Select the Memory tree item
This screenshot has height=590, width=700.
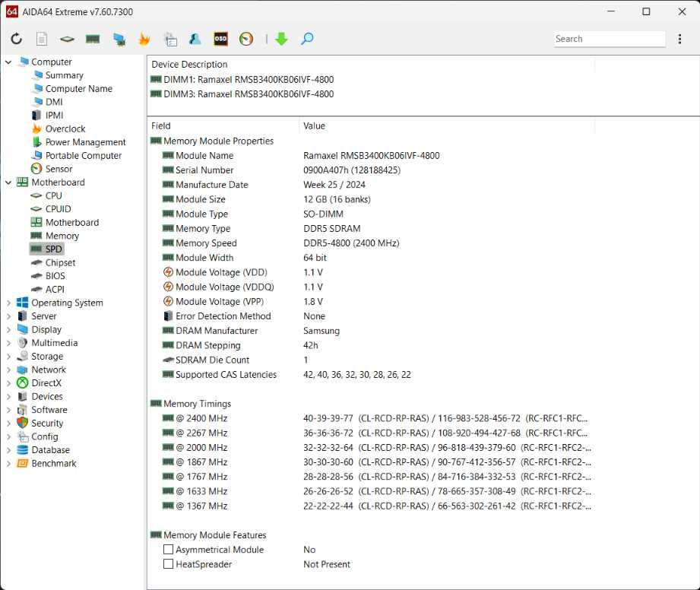coord(62,236)
